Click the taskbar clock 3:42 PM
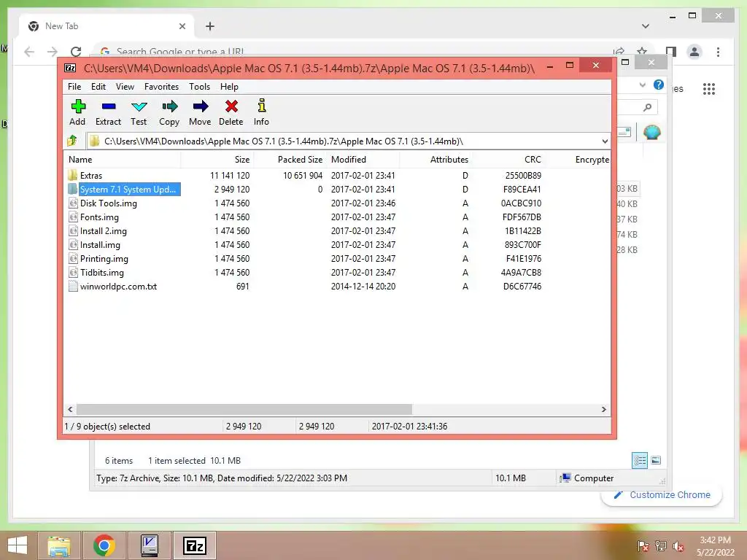The width and height of the screenshot is (747, 560). (715, 540)
